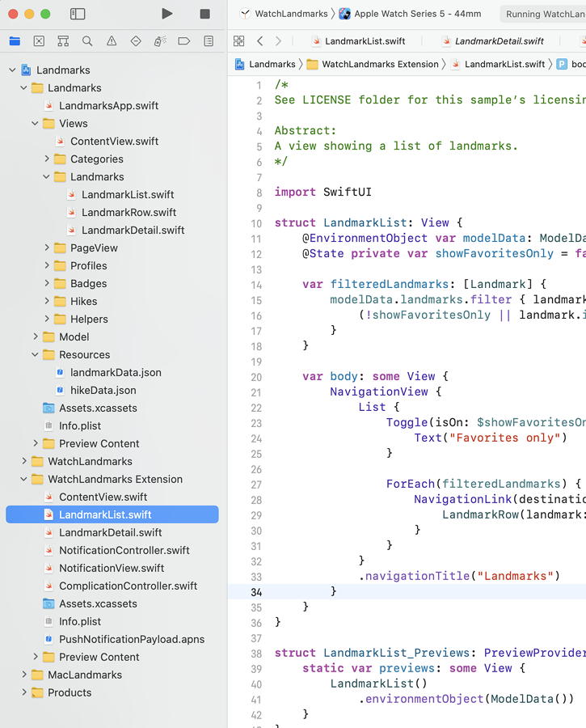Run the project with the play button
Image resolution: width=586 pixels, height=728 pixels.
[x=167, y=14]
